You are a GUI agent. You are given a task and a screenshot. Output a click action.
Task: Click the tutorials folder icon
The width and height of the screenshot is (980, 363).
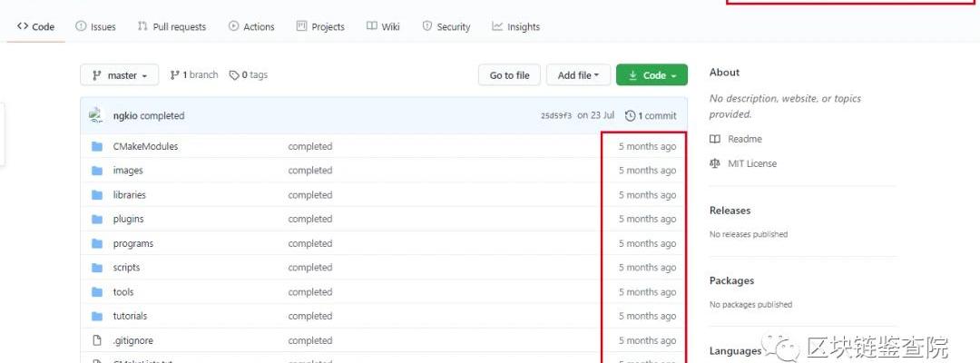tap(97, 316)
